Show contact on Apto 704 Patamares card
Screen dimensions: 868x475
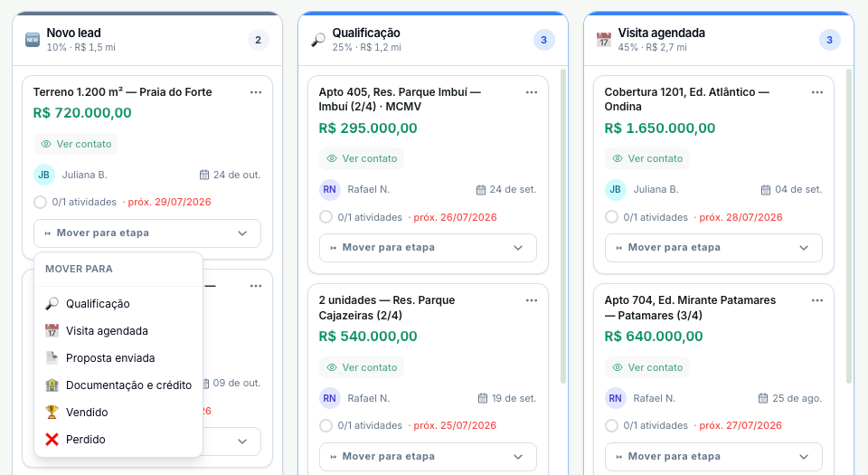coord(647,367)
